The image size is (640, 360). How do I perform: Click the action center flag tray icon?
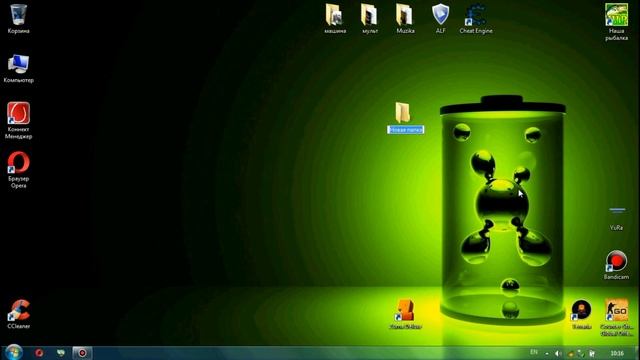click(592, 353)
